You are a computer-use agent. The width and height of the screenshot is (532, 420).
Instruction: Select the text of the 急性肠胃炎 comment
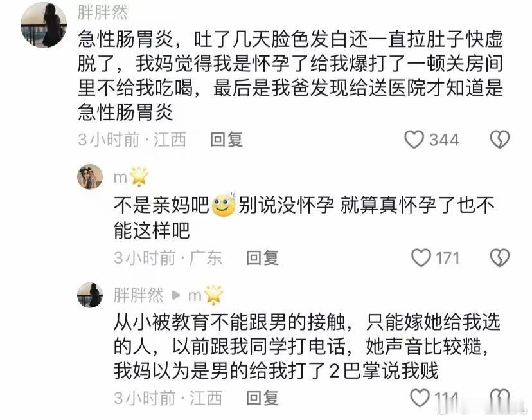[x=290, y=75]
